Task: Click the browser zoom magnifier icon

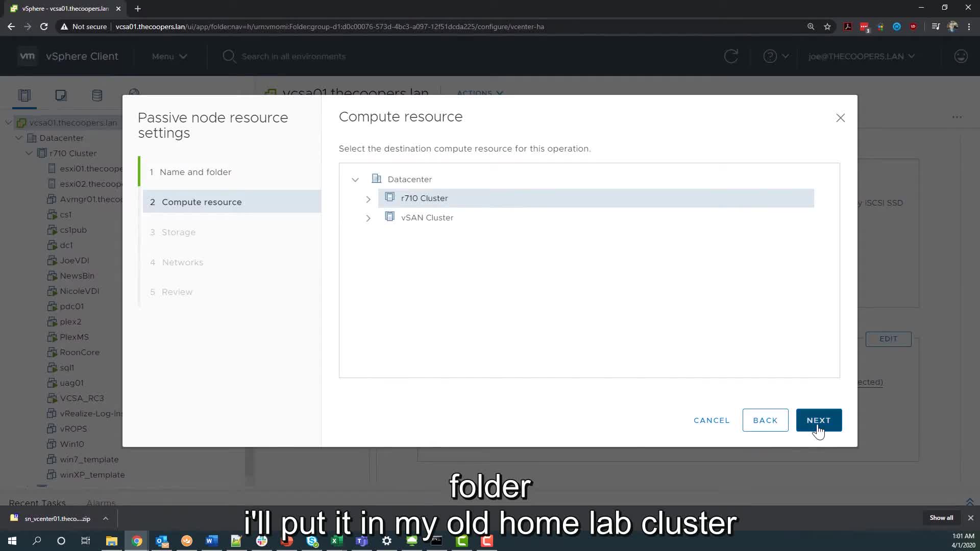Action: (x=811, y=27)
